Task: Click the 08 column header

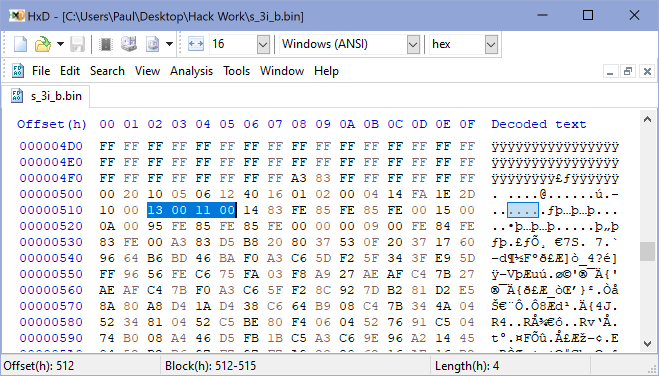Action: click(299, 124)
